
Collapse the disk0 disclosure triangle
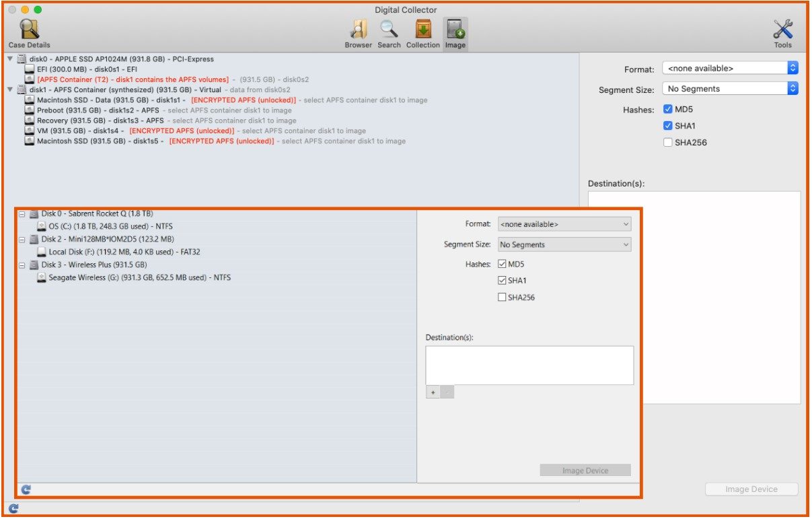tap(10, 59)
